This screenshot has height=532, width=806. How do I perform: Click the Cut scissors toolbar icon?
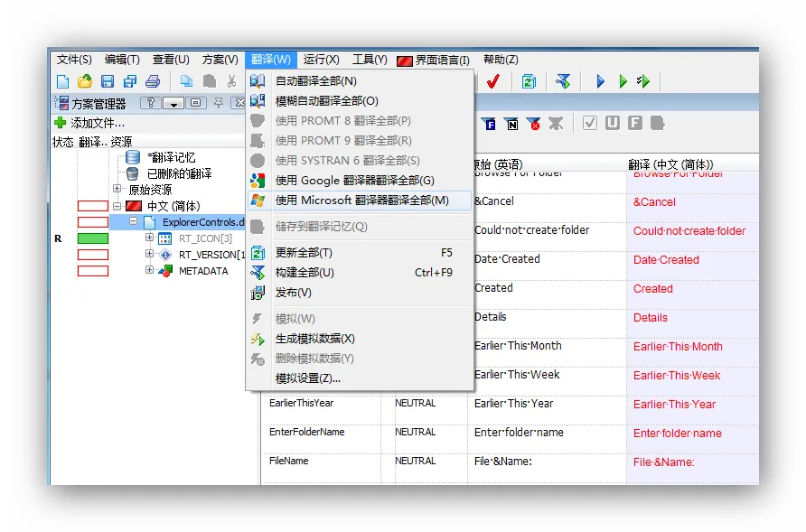click(232, 81)
